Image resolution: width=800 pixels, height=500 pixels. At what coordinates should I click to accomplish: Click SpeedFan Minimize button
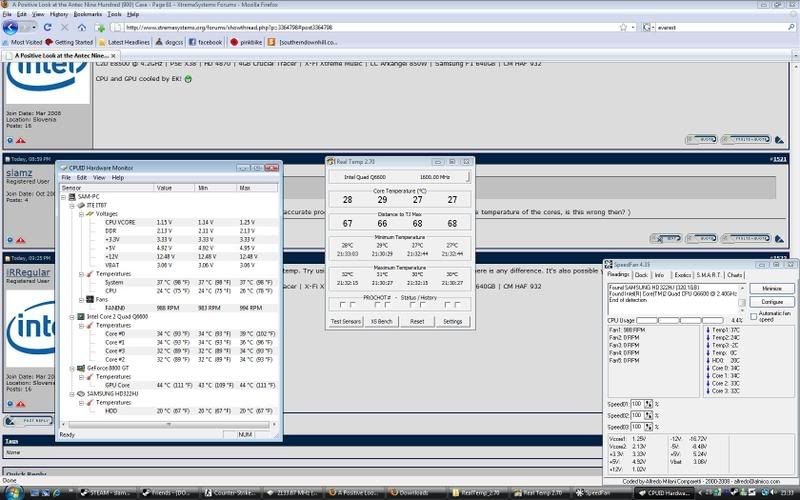coord(772,288)
